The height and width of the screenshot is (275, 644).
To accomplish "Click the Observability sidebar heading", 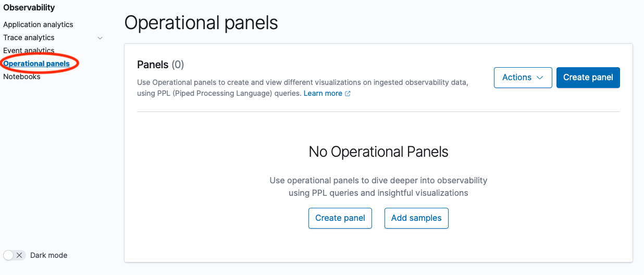I will click(x=29, y=8).
